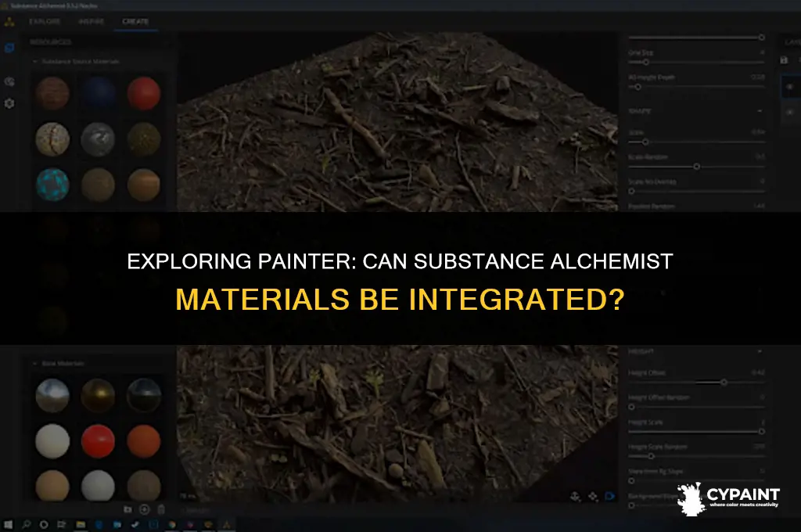The image size is (801, 532).
Task: Adjust the Height Offset Random slider
Action: click(x=632, y=408)
